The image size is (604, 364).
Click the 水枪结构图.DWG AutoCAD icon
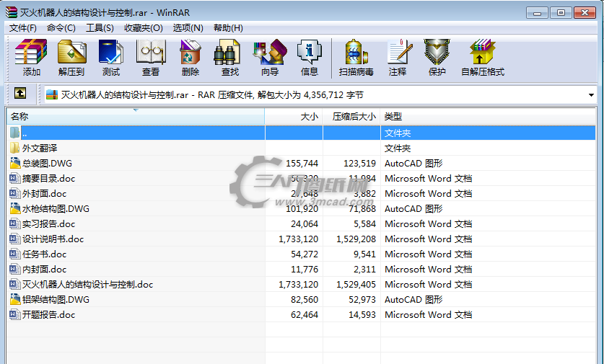point(14,208)
